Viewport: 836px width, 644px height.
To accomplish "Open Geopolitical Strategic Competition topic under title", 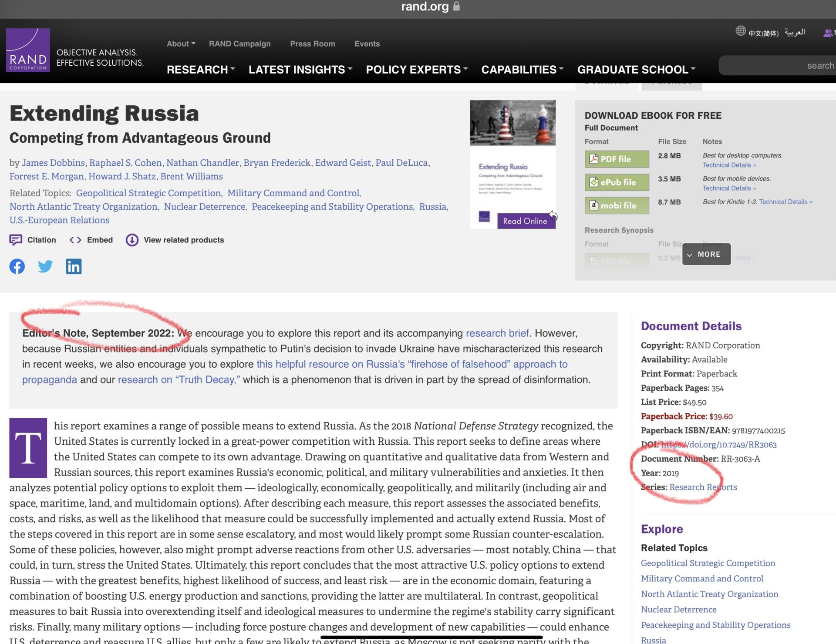I will (x=148, y=193).
